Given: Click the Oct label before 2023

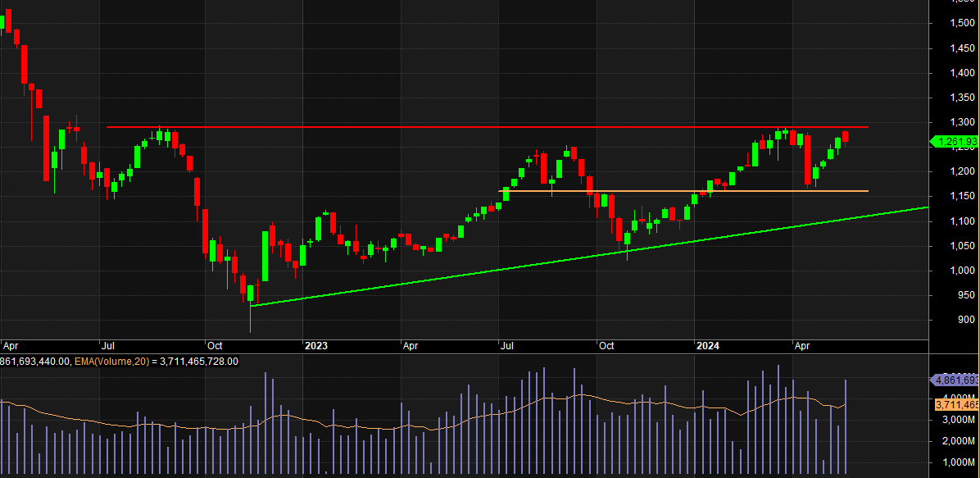Looking at the screenshot, I should [215, 344].
